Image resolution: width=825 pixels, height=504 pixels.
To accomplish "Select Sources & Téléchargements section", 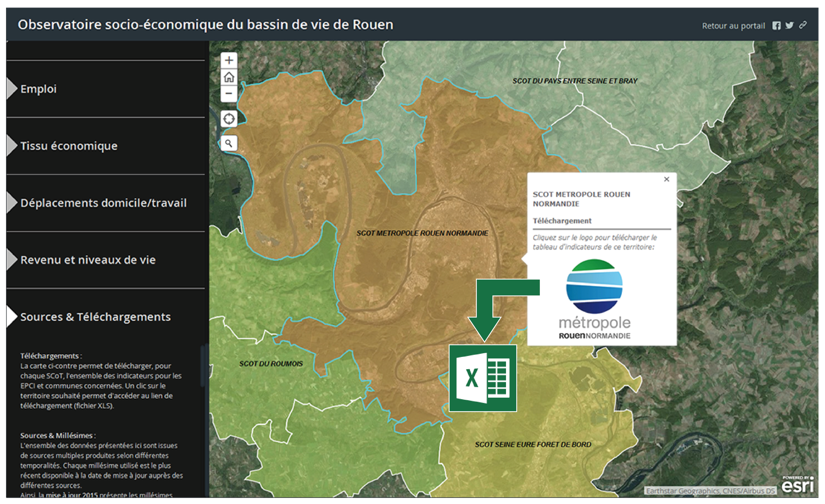I will pyautogui.click(x=105, y=317).
